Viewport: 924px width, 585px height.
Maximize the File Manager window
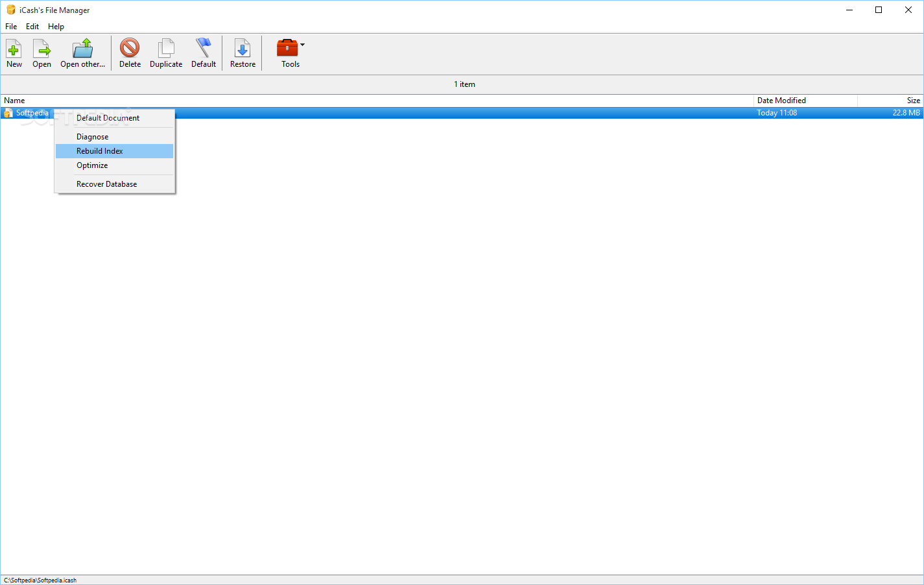tap(879, 10)
